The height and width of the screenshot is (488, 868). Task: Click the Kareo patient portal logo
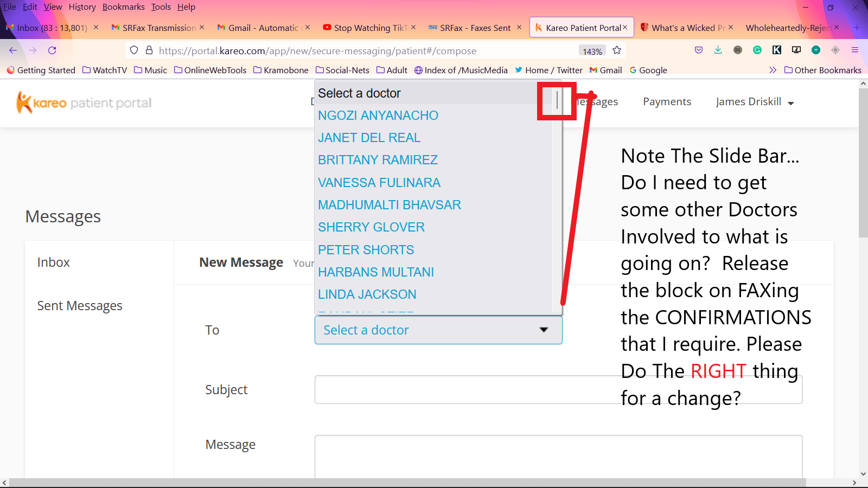(x=84, y=102)
